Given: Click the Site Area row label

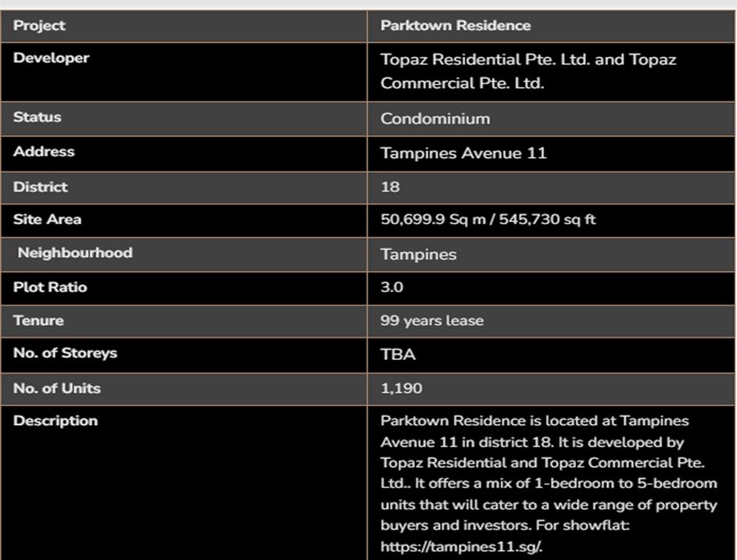Looking at the screenshot, I should click(47, 219).
